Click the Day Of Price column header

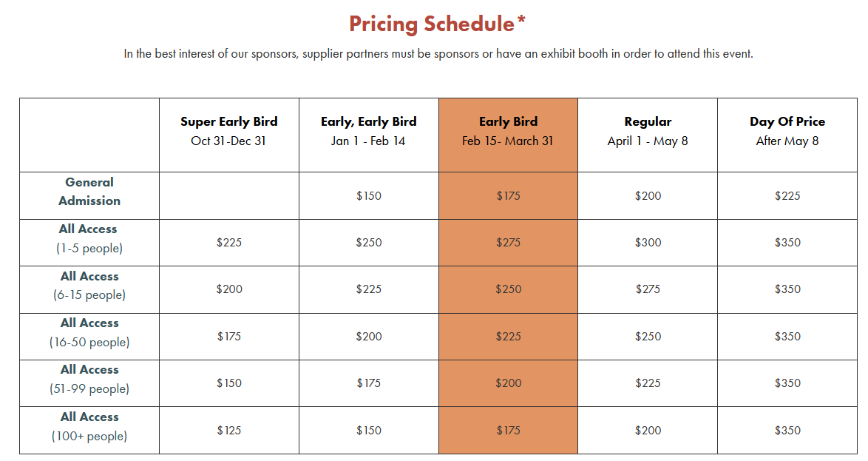coord(787,131)
